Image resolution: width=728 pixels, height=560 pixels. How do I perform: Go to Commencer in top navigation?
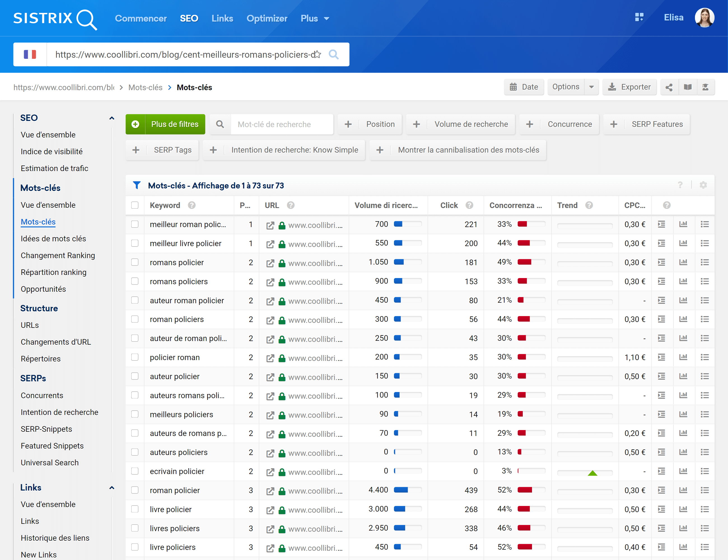tap(141, 18)
